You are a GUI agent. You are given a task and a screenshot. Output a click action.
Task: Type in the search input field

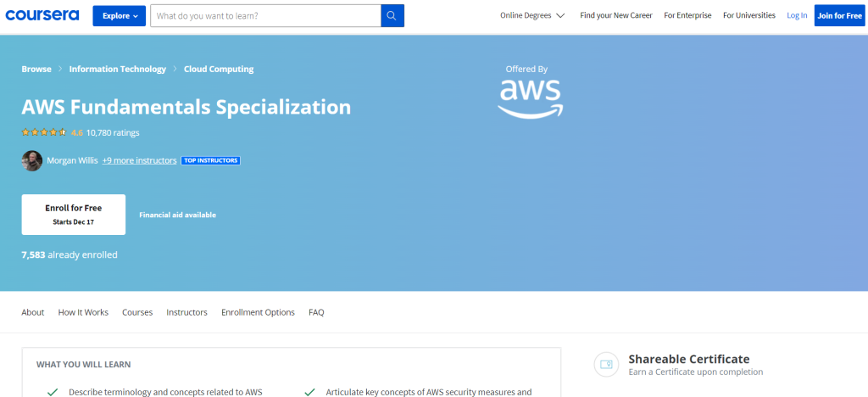coord(265,15)
